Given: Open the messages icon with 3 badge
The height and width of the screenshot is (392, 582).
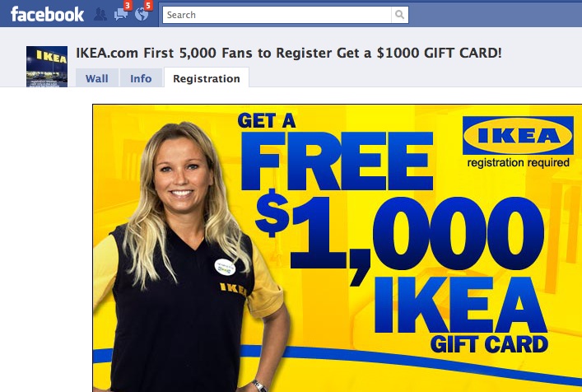Looking at the screenshot, I should 120,15.
